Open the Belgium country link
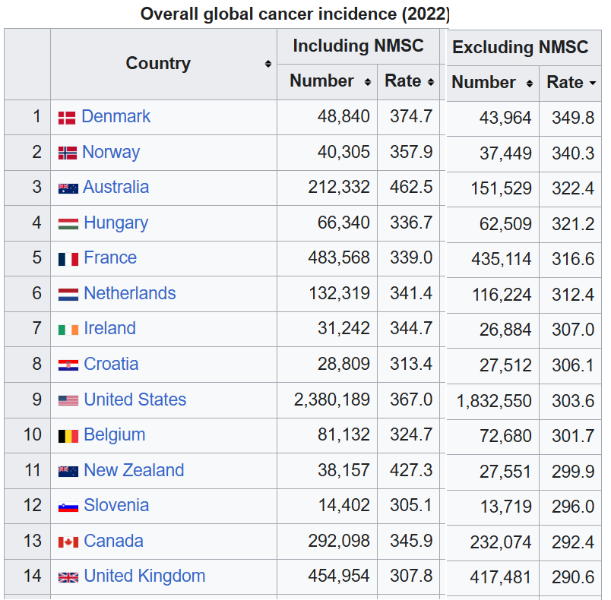Image resolution: width=611 pixels, height=600 pixels. coord(115,434)
